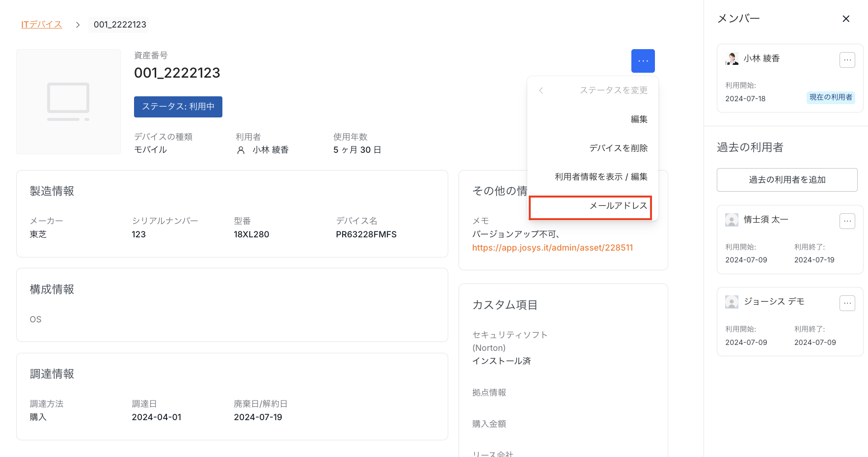Click the 現在の利用者 badge
The height and width of the screenshot is (457, 868).
(x=830, y=97)
